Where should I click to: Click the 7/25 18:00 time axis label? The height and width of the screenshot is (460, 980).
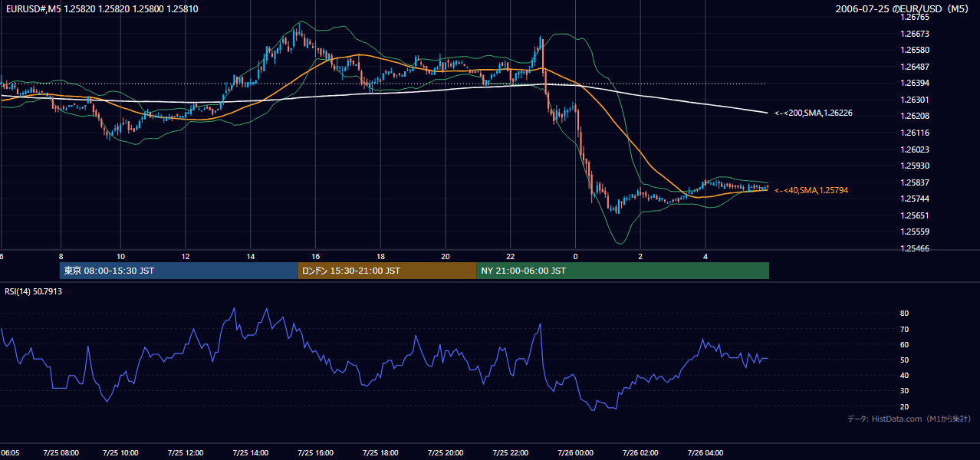point(380,453)
